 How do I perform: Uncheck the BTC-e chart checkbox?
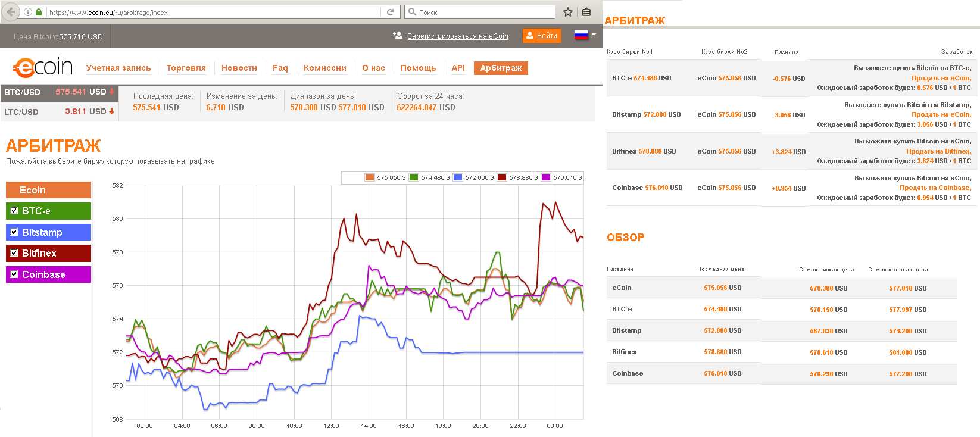coord(14,211)
